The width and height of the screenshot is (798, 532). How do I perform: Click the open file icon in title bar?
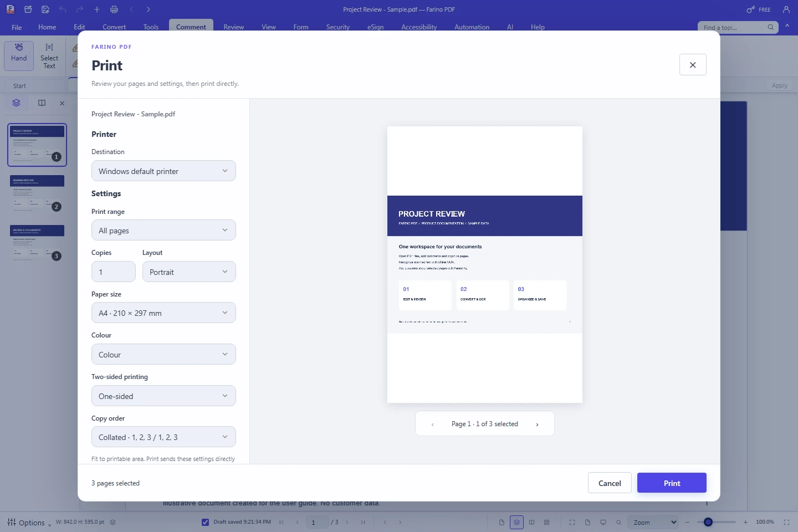pyautogui.click(x=28, y=9)
